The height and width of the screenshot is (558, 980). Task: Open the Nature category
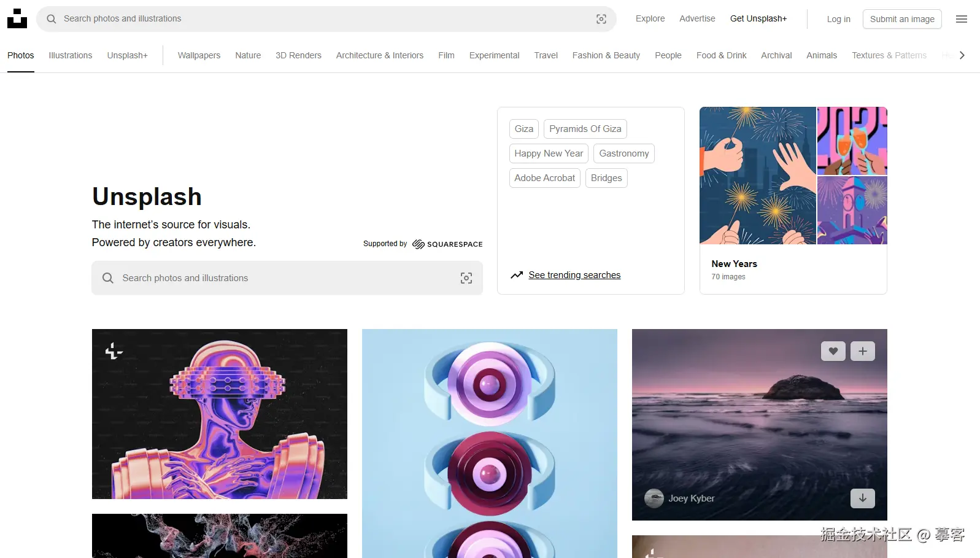tap(248, 55)
